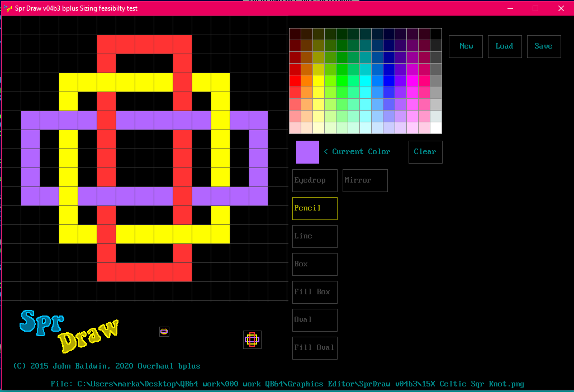The width and height of the screenshot is (574, 392).
Task: Clear the drawing canvas
Action: click(425, 152)
